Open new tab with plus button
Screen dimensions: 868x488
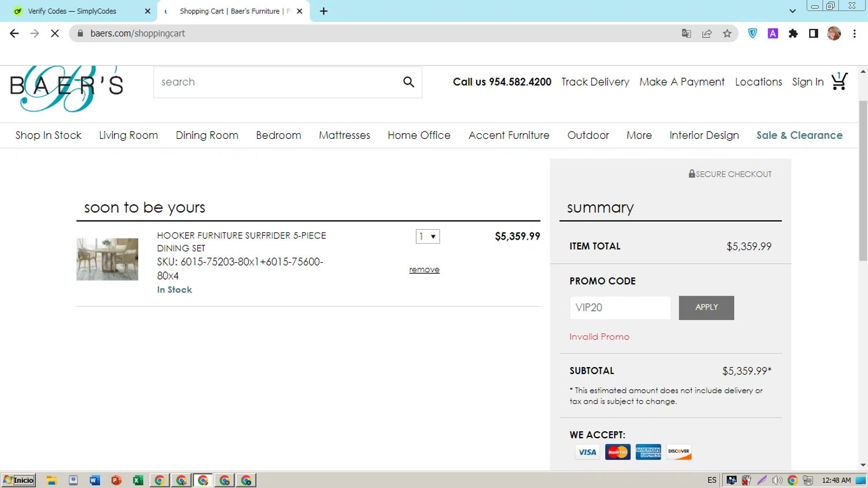pyautogui.click(x=323, y=11)
